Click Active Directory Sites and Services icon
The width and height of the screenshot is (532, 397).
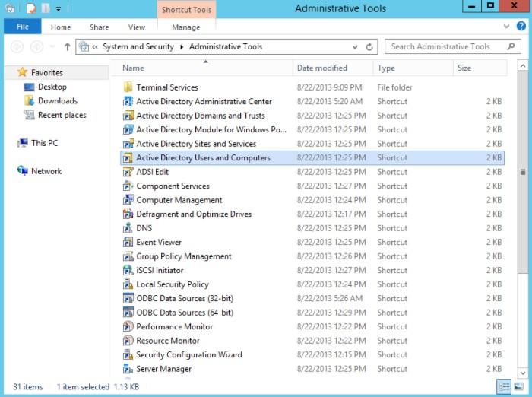(128, 144)
